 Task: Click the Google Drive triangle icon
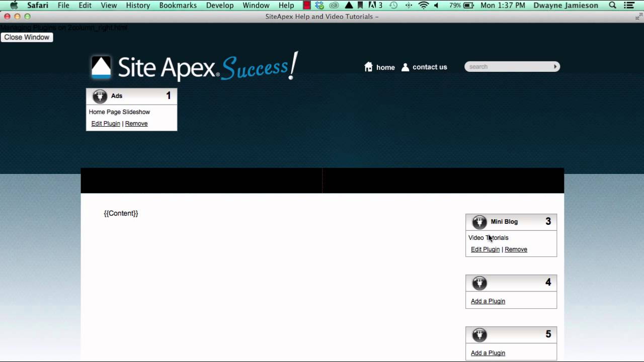[x=349, y=6]
